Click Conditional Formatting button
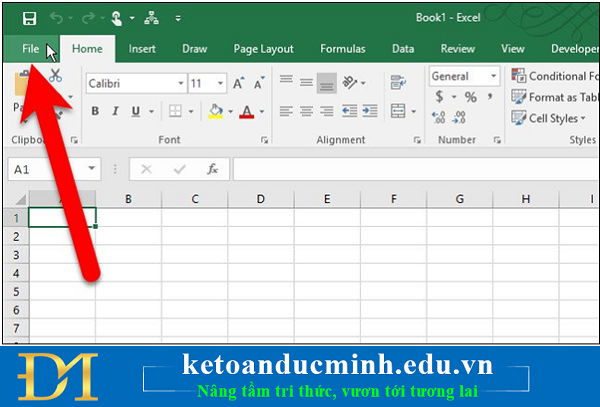Screen dimensions: 600x407 click(555, 76)
